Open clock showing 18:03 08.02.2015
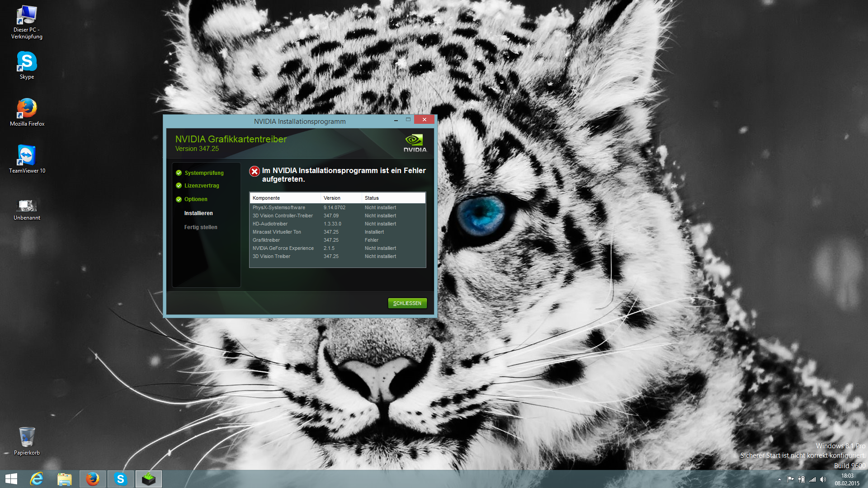The image size is (868, 488). [847, 479]
